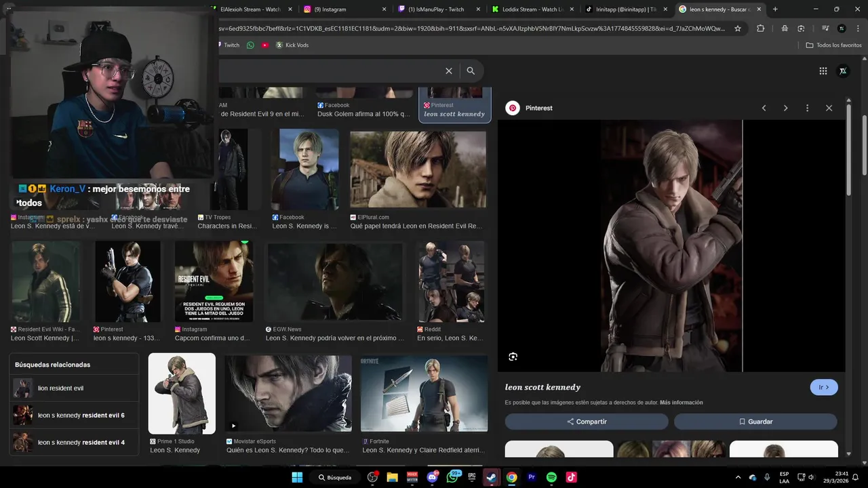
Task: Show hidden system tray icons
Action: (x=738, y=477)
